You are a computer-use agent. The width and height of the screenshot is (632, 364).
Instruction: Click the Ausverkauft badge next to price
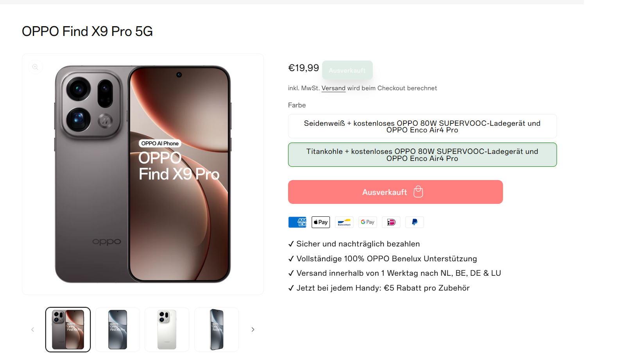pyautogui.click(x=347, y=70)
